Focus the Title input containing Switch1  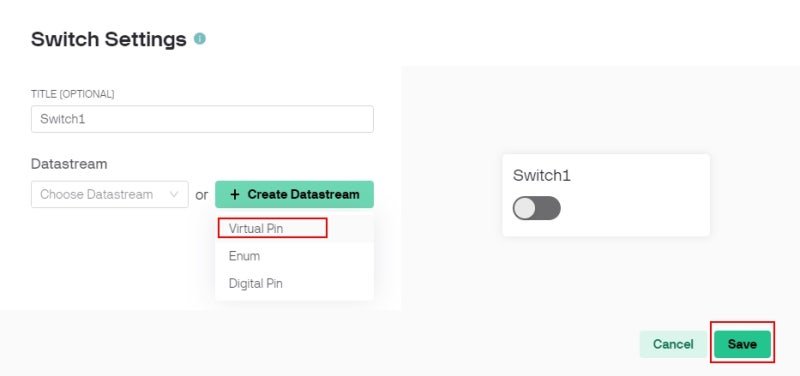coord(202,119)
